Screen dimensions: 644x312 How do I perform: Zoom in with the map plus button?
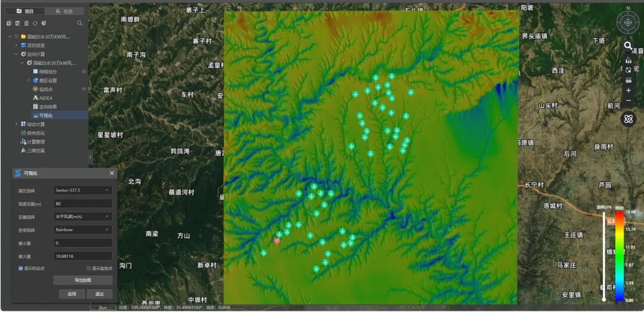628,90
